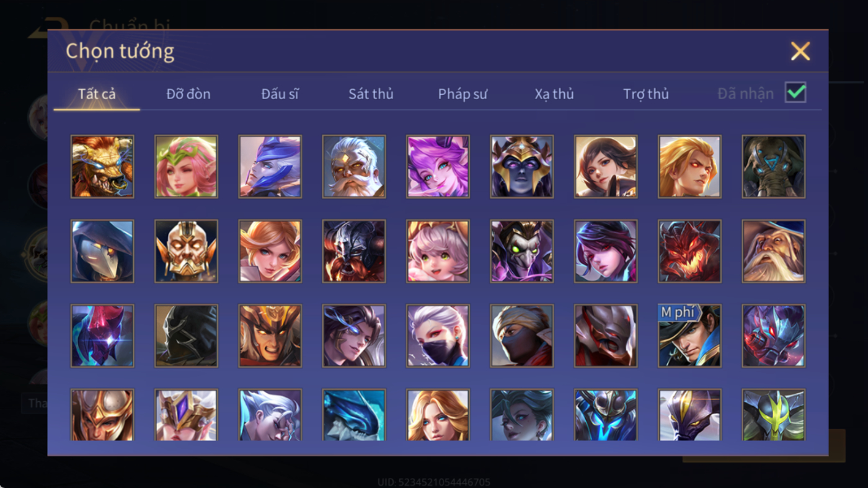Switch to the 'Đỡ đòn' tab

(x=188, y=94)
